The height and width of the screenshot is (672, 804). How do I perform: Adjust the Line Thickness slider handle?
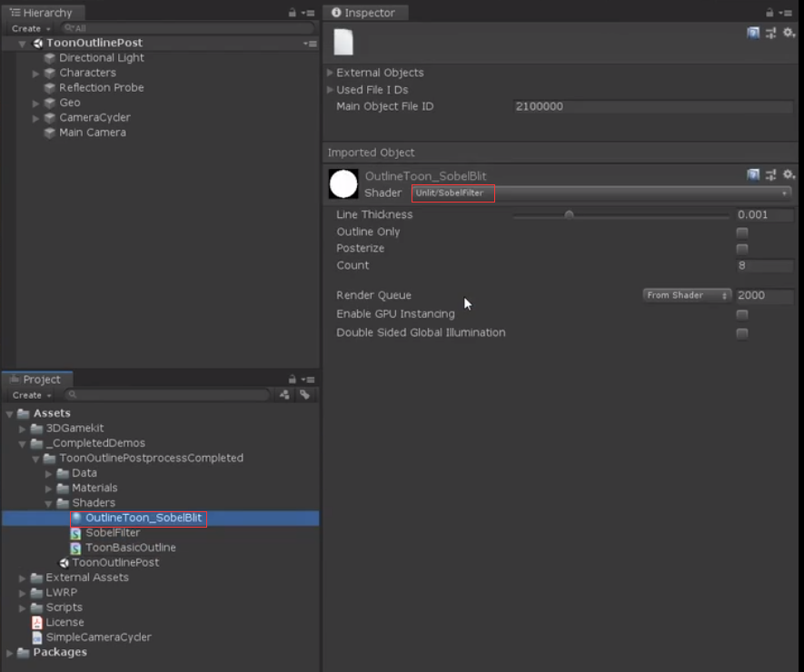(x=569, y=215)
